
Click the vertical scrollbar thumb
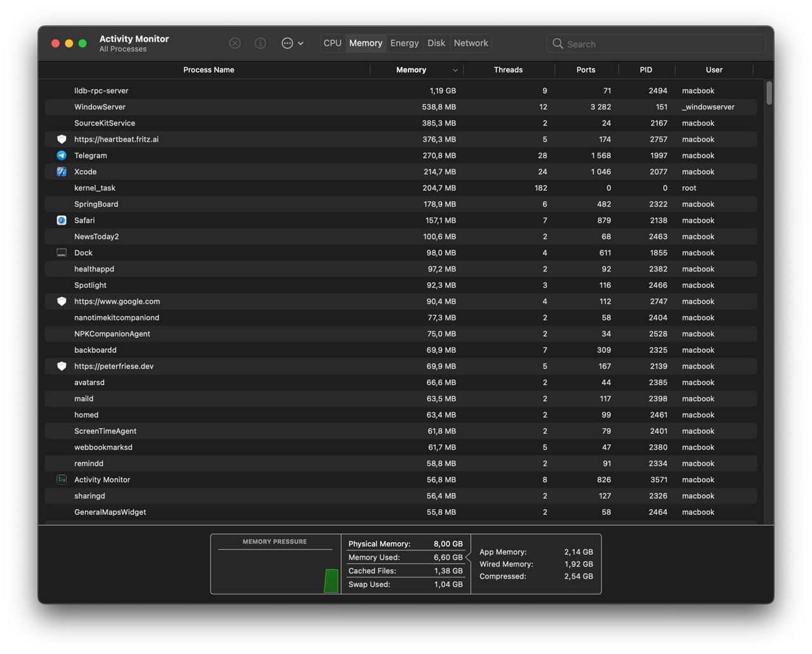769,93
